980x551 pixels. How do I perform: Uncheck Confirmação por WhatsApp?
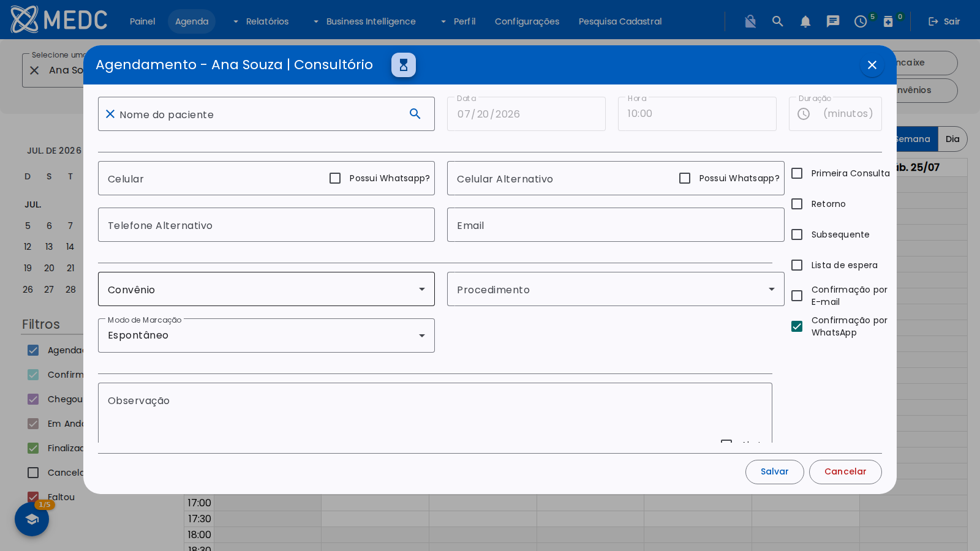797,326
